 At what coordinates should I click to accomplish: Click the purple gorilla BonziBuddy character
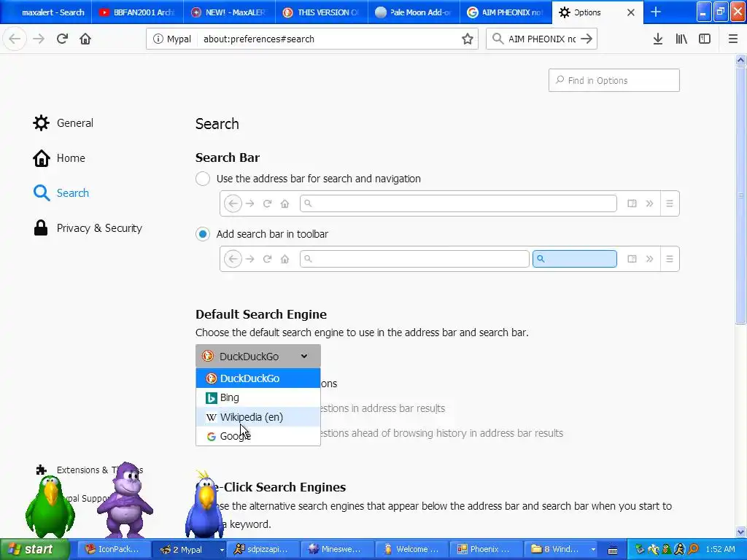[x=125, y=499]
